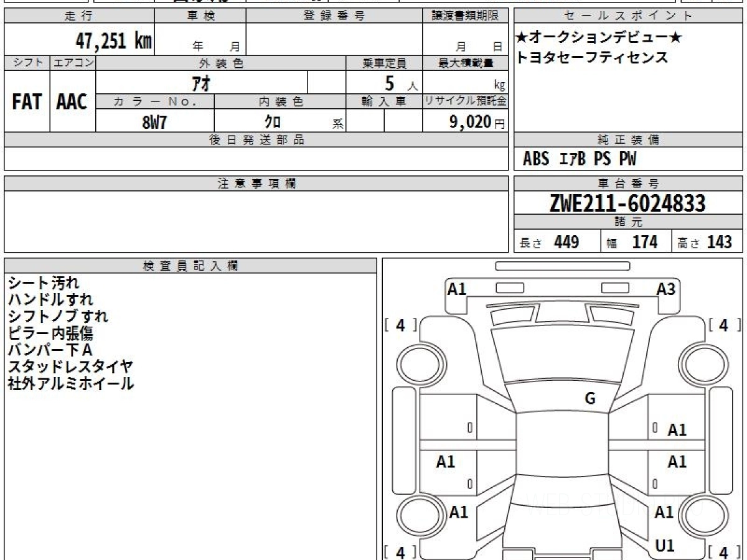This screenshot has width=747, height=560.
Task: Select the トヨタセーフティセンス line
Action: pos(592,58)
